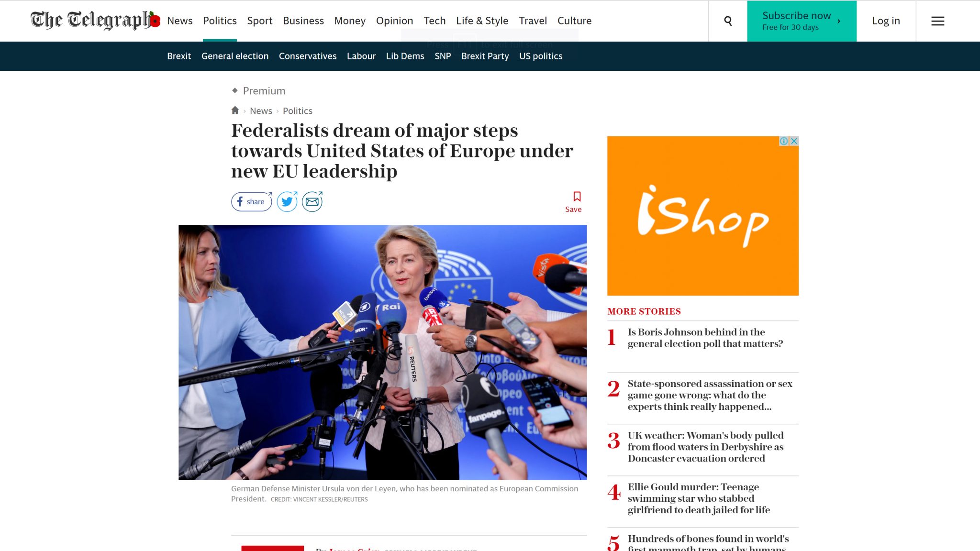
Task: Open ad info icon on iShop advert
Action: (784, 141)
